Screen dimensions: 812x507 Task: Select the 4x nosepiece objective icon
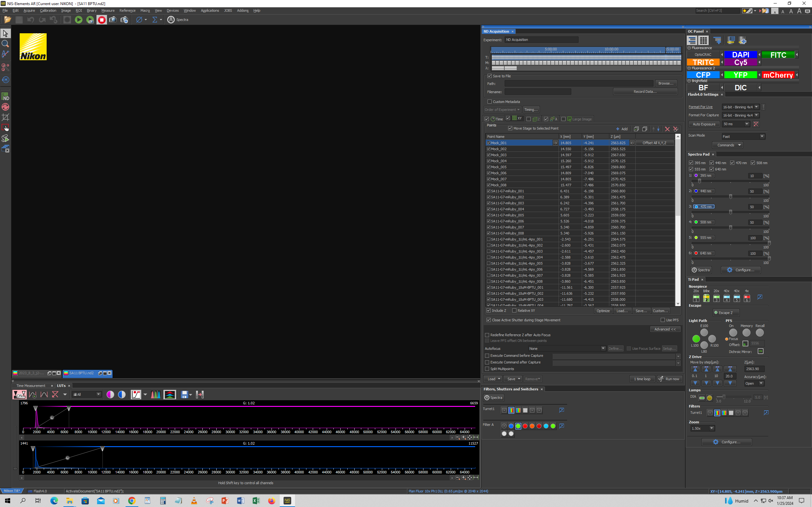(x=747, y=298)
